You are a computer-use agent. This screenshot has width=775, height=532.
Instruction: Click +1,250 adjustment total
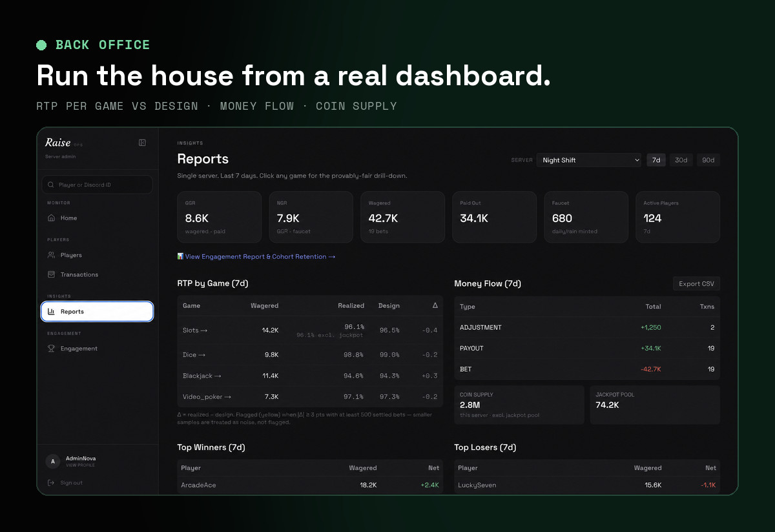[x=650, y=327]
